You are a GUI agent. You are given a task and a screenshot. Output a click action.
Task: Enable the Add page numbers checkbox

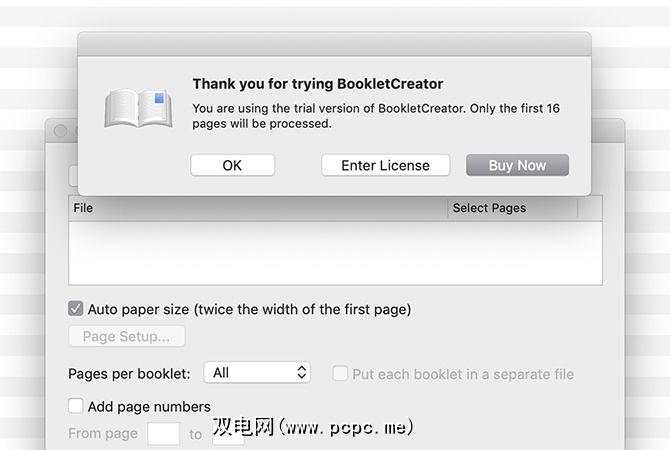pos(76,406)
